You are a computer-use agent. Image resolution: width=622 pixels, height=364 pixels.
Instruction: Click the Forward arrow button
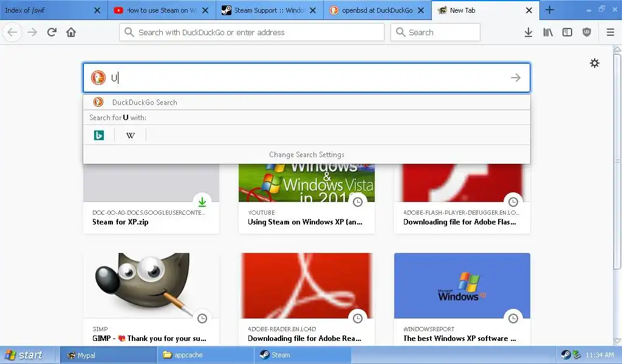[x=32, y=32]
